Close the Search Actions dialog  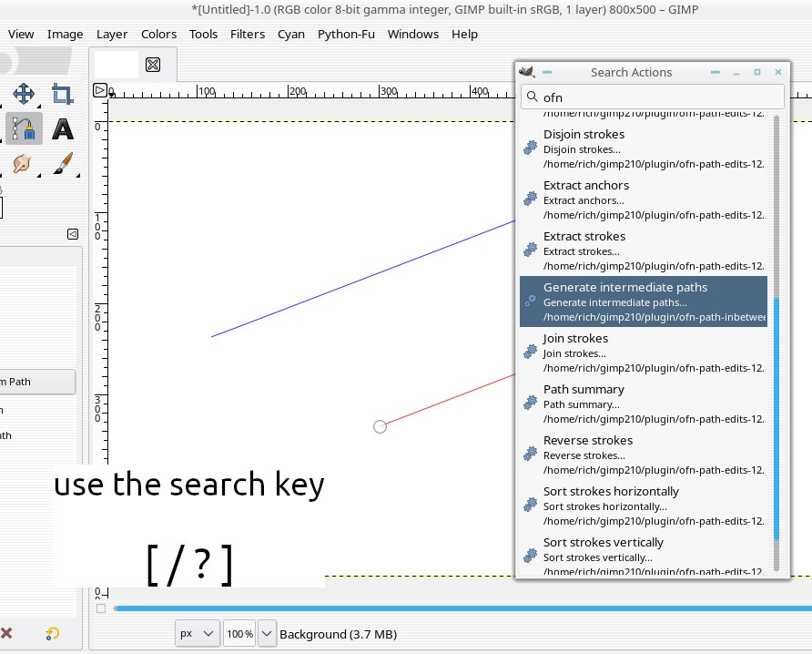tap(777, 72)
